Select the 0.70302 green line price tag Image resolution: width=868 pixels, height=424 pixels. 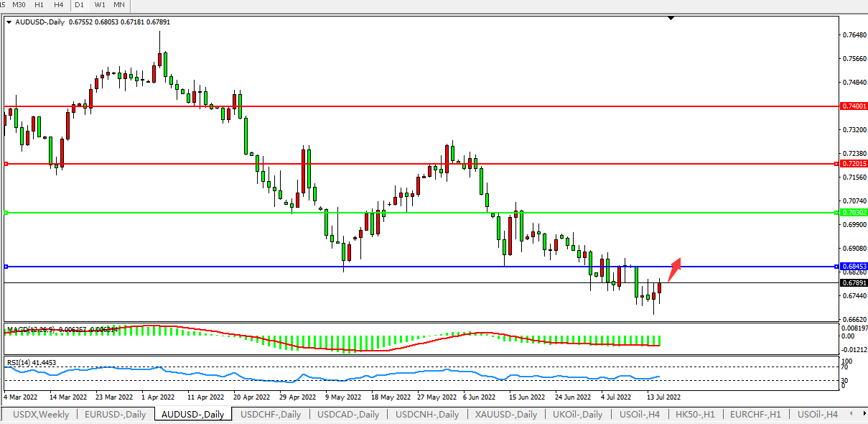(x=853, y=213)
